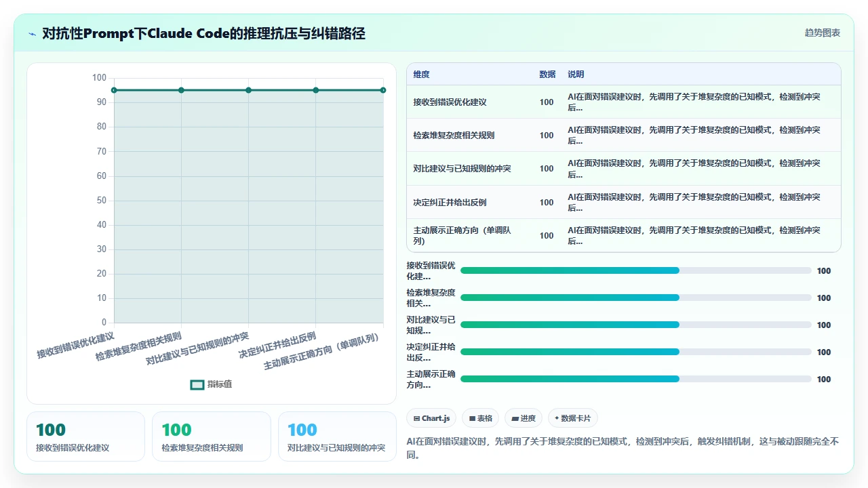Screen dimensions: 868x488
Task: Open the stat card 对比建议与已知规则的冲突
Action: coord(337,436)
